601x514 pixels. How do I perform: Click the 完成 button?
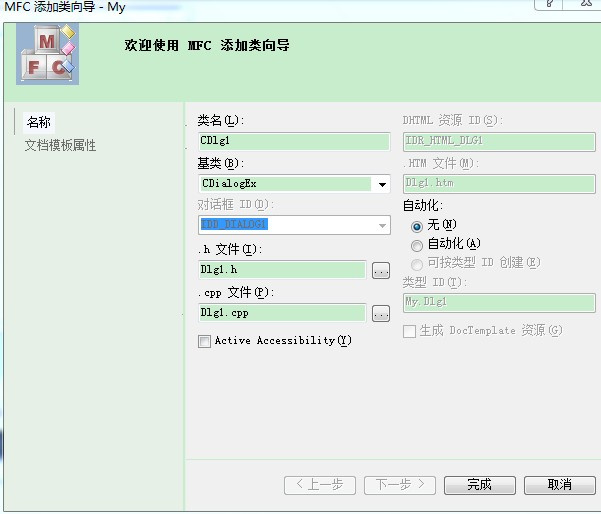[x=479, y=485]
